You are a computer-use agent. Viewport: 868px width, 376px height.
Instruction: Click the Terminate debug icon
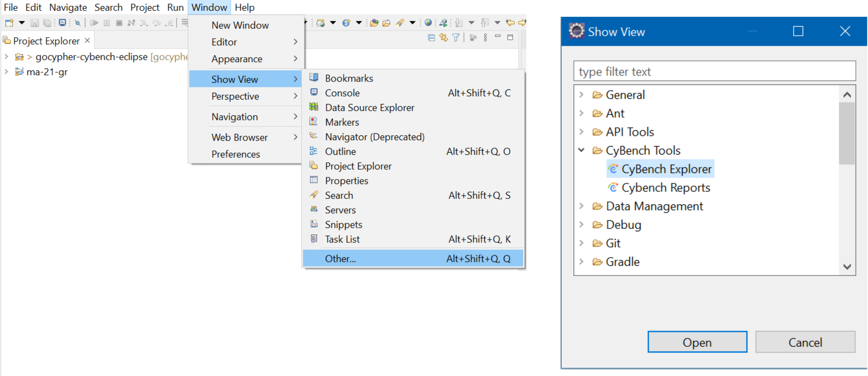[119, 23]
